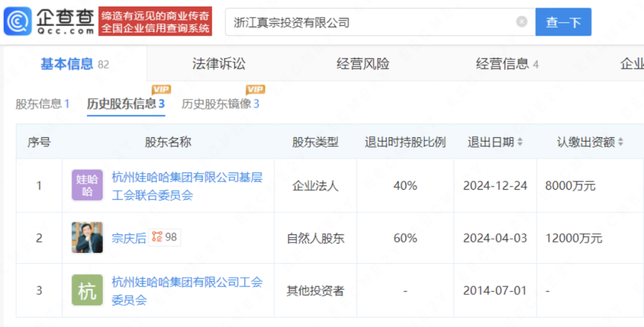Clear the search box with the X icon

[x=522, y=21]
